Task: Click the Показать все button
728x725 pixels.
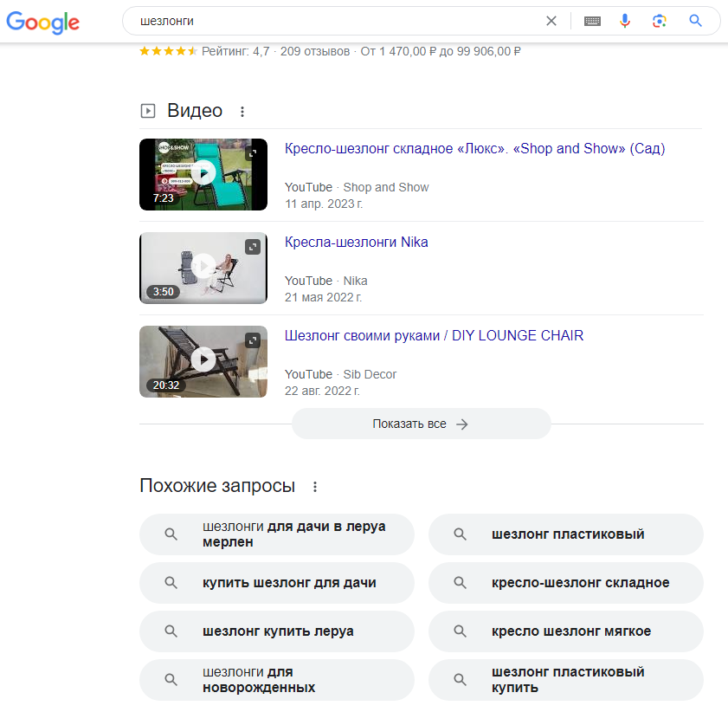Action: tap(421, 424)
